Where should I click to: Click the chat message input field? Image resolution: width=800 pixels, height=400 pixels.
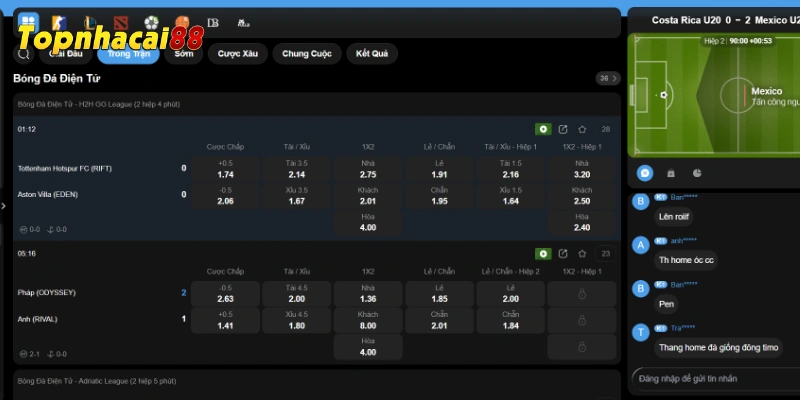tap(716, 379)
